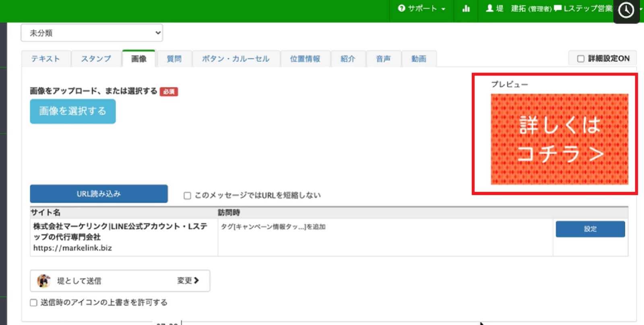Tick 送信時のアイコンの上書きを許可する checkbox
644x325 pixels.
point(34,302)
